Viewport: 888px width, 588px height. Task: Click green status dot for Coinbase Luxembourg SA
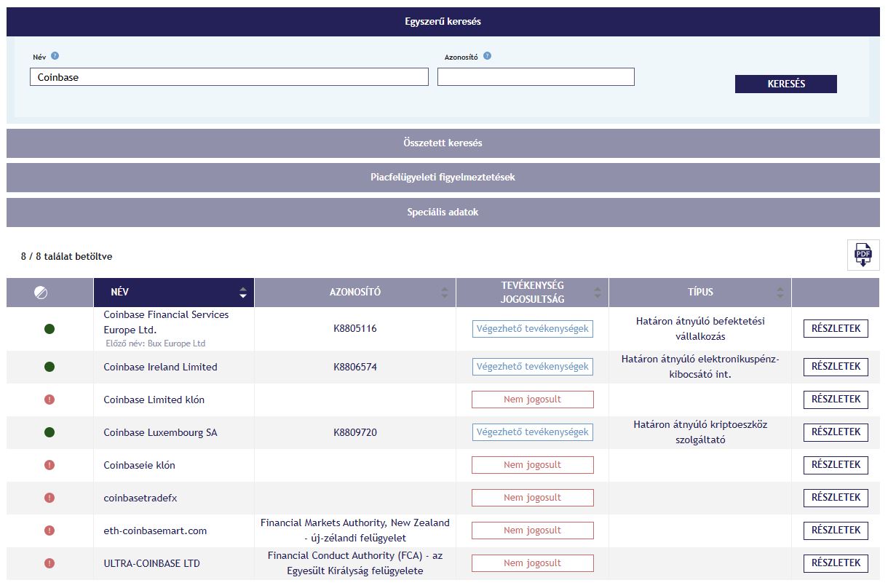click(49, 432)
